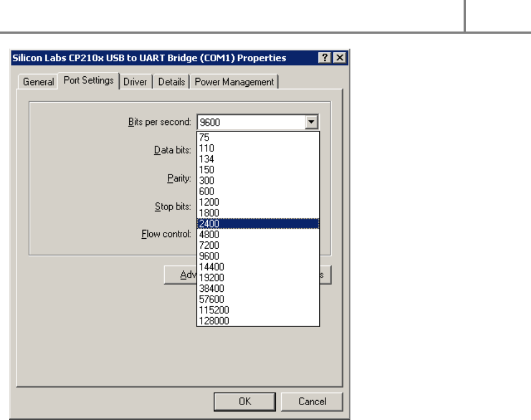Choose 150 from the baud rate list
531x420 pixels.
[258, 170]
